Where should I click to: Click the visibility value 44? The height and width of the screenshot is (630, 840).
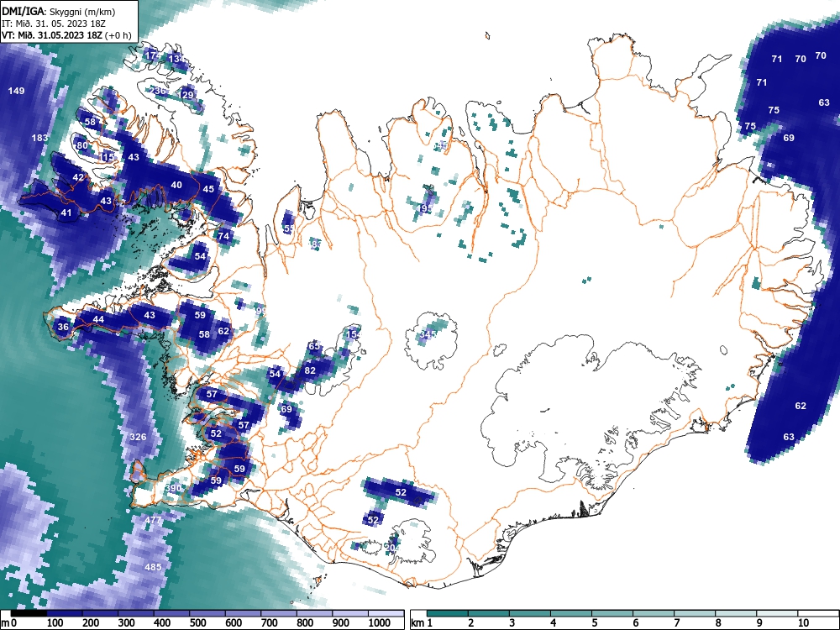click(x=98, y=319)
